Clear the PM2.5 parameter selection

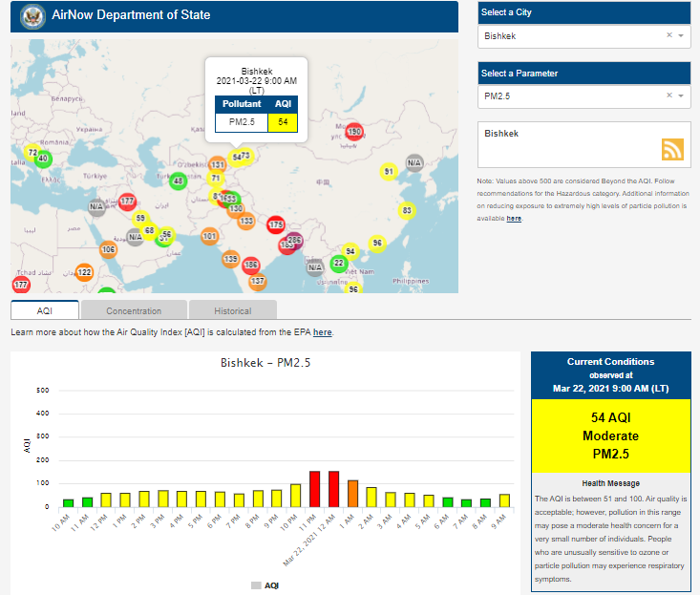pos(668,96)
